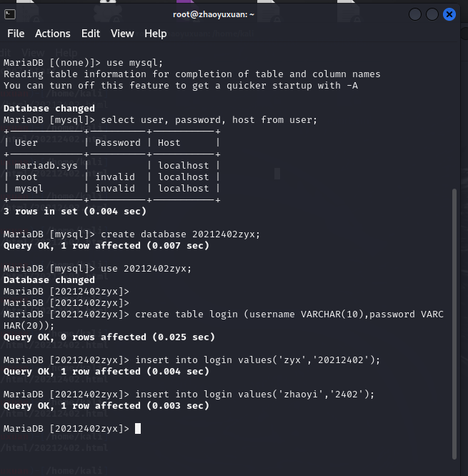Click the Host column header in the table
Screen dimensions: 468x476
tap(169, 142)
